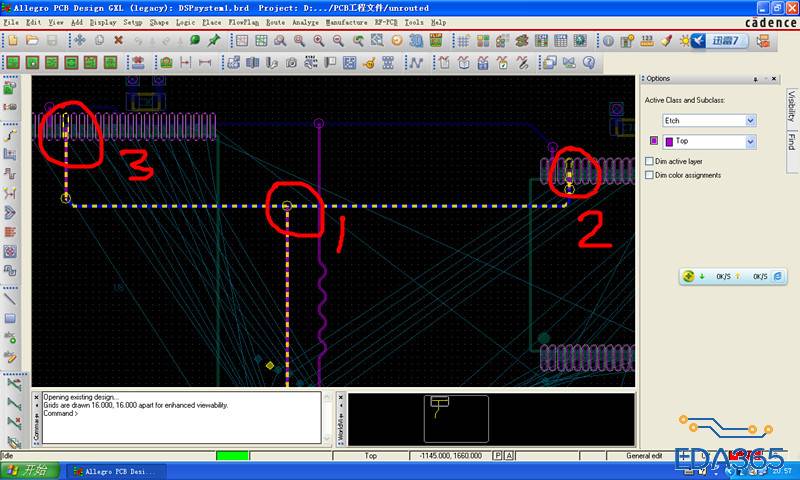Click the red X Delete icon
This screenshot has height=480, width=800.
click(118, 40)
